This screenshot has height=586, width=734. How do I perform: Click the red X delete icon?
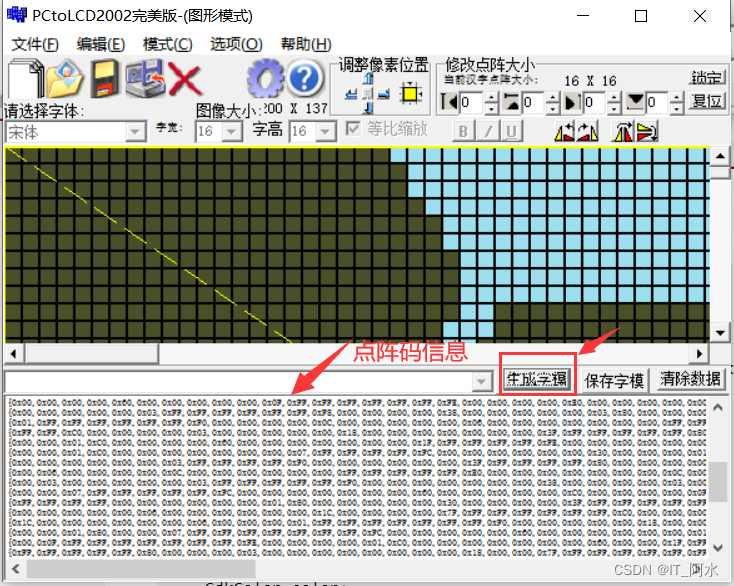click(x=185, y=79)
